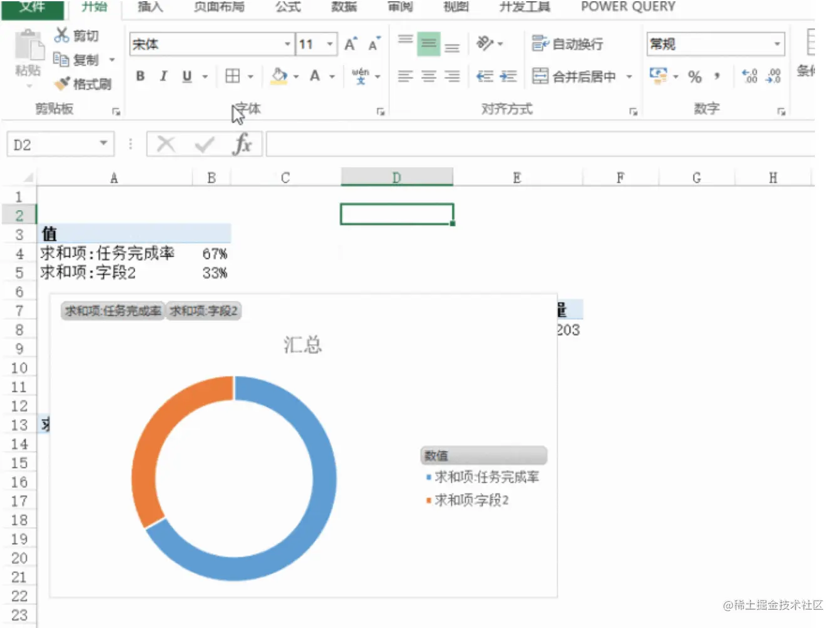Open the POWER QUERY tab
840x628 pixels.
(627, 7)
